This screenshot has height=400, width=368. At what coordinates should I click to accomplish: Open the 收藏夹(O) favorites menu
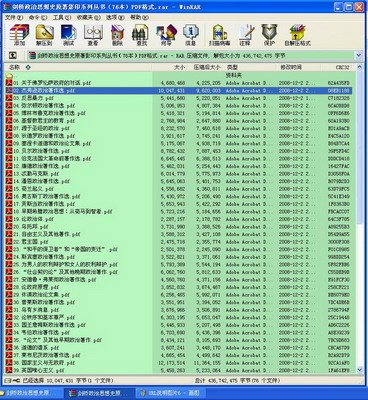(88, 17)
